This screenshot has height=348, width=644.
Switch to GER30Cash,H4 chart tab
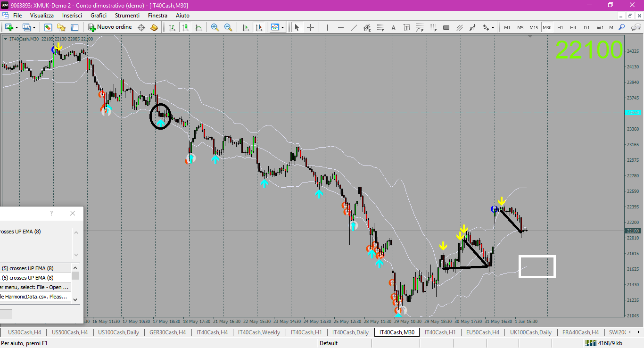coord(167,332)
